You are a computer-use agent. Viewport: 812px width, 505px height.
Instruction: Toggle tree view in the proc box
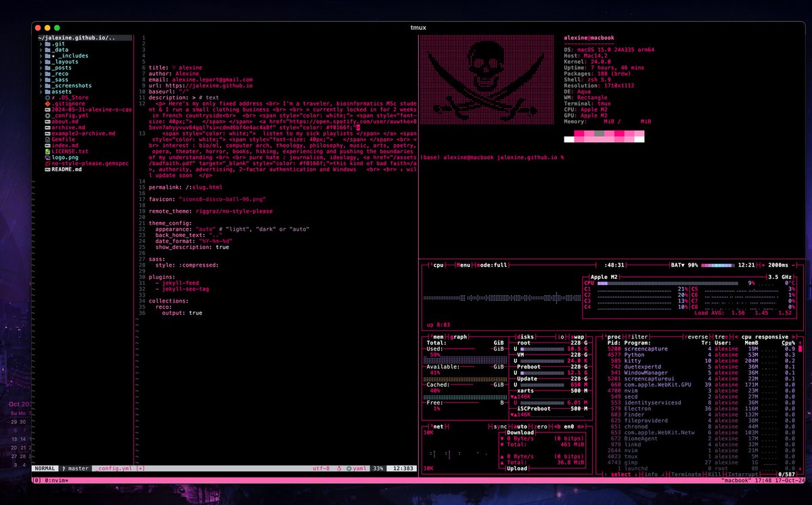pos(722,336)
